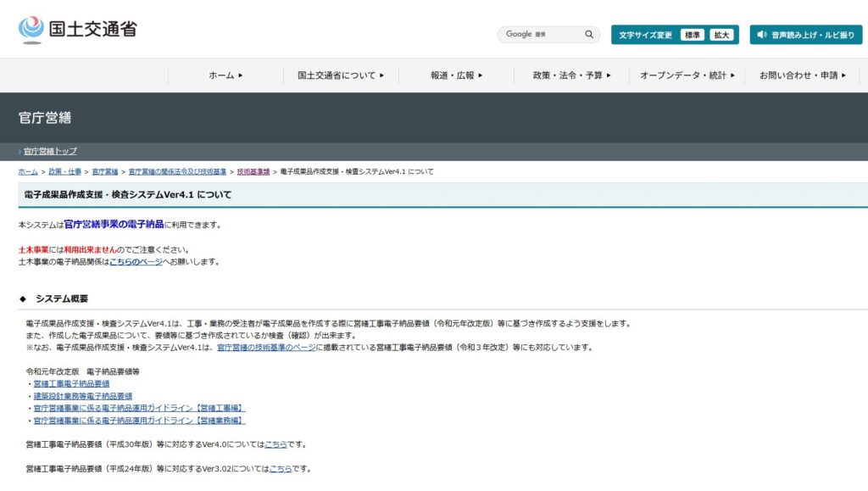Open 建築設計業務等電子納品要領 link
Image resolution: width=868 pixels, height=491 pixels.
(x=82, y=396)
